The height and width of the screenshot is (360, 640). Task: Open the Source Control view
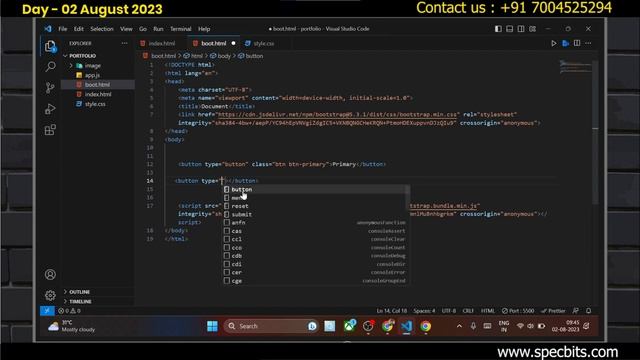pos(50,88)
